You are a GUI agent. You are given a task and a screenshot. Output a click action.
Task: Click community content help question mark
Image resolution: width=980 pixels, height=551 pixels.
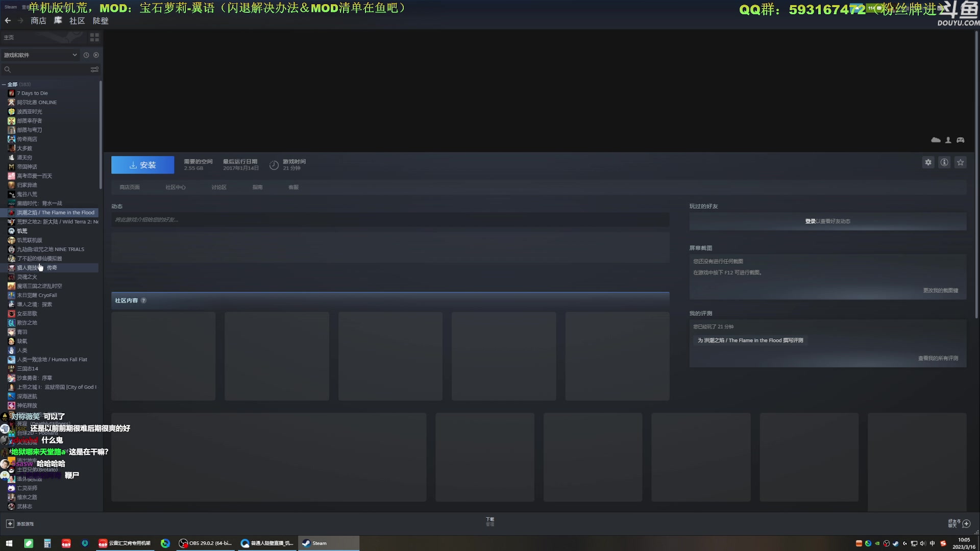(x=143, y=300)
